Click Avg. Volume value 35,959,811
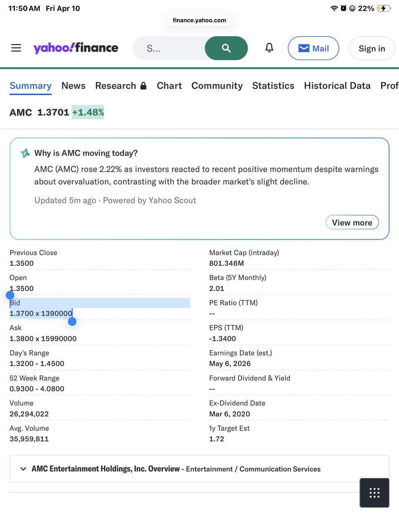The image size is (399, 532). [29, 439]
